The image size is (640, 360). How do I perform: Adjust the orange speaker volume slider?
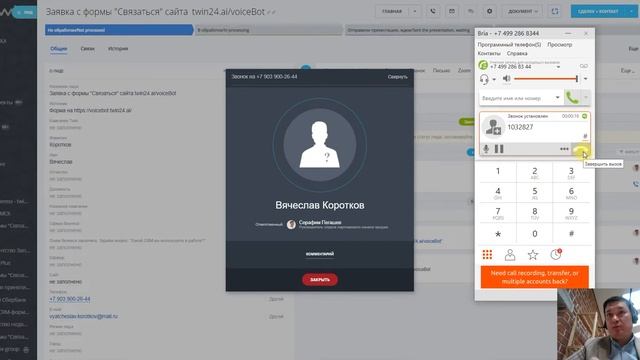546,78
